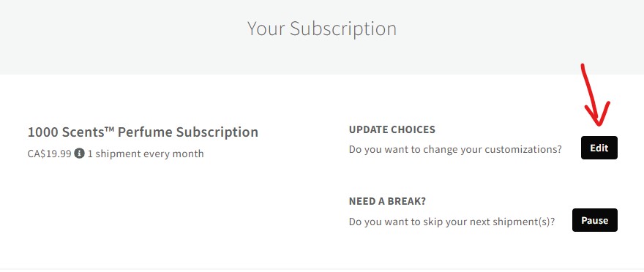Click the Edit button for customizations

point(599,148)
